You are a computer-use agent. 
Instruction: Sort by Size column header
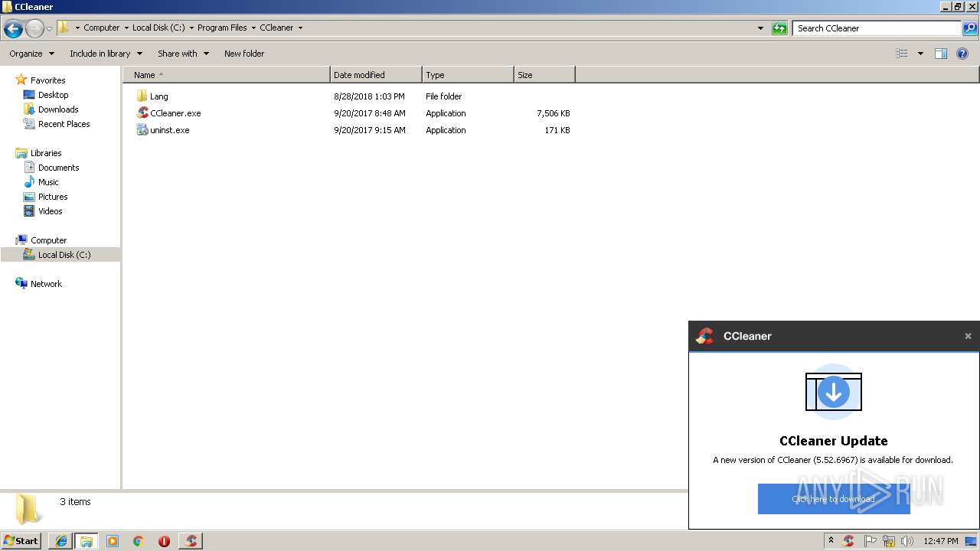pyautogui.click(x=544, y=75)
